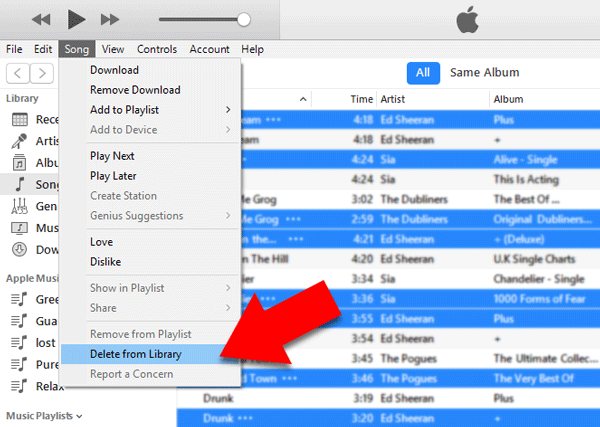Viewport: 600px width, 427px height.
Task: Open the Albums icon in sidebar
Action: coord(20,163)
